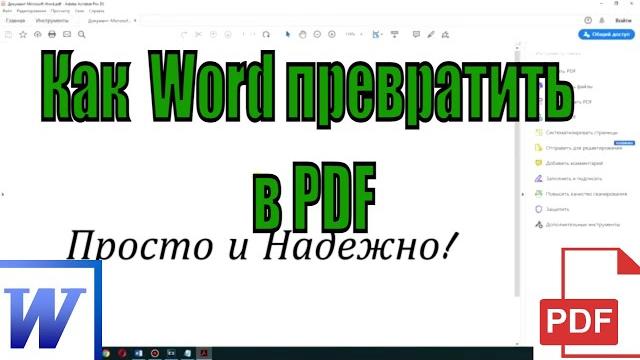
Task: Print the document with the printer icon
Action: click(x=52, y=35)
